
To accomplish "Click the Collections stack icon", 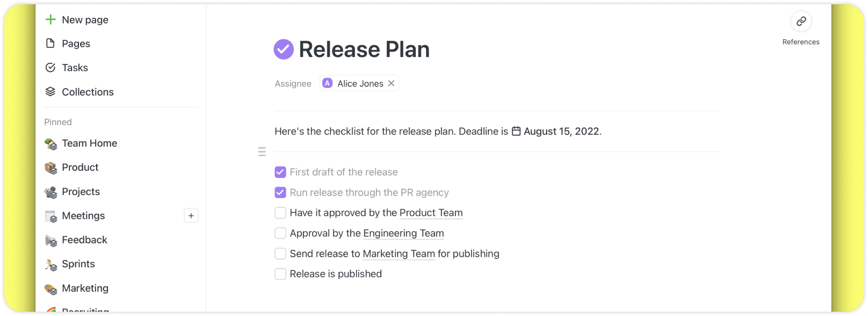I will [50, 92].
